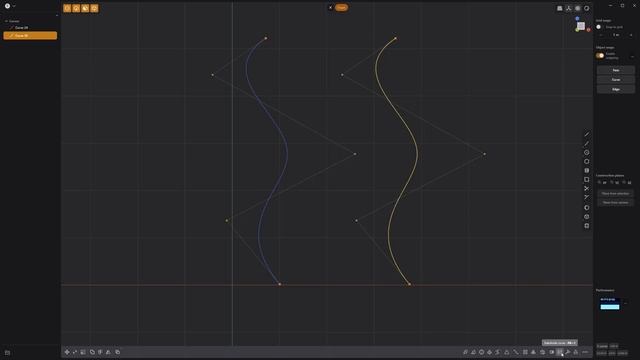Click the red axis dot on the gizmo
Viewport: 640px width, 360px height.
tap(589, 30)
